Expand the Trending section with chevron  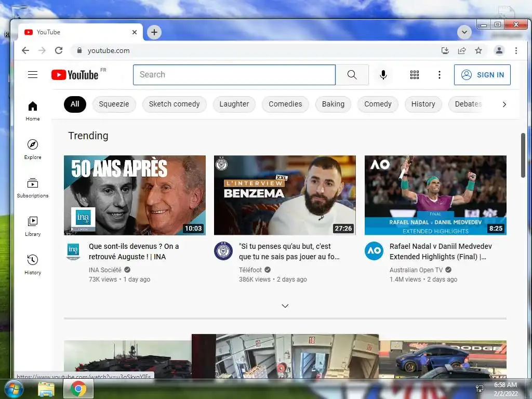(x=285, y=306)
